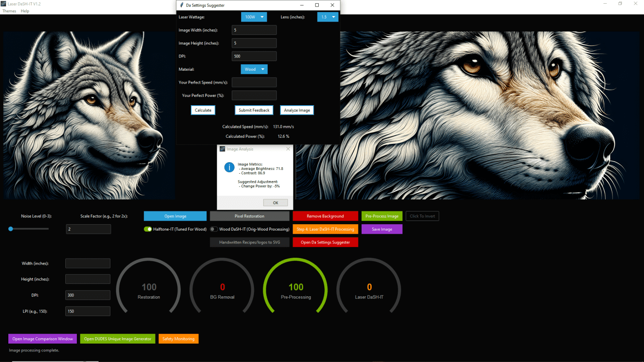
Task: Open the Material Wood dropdown
Action: (254, 69)
